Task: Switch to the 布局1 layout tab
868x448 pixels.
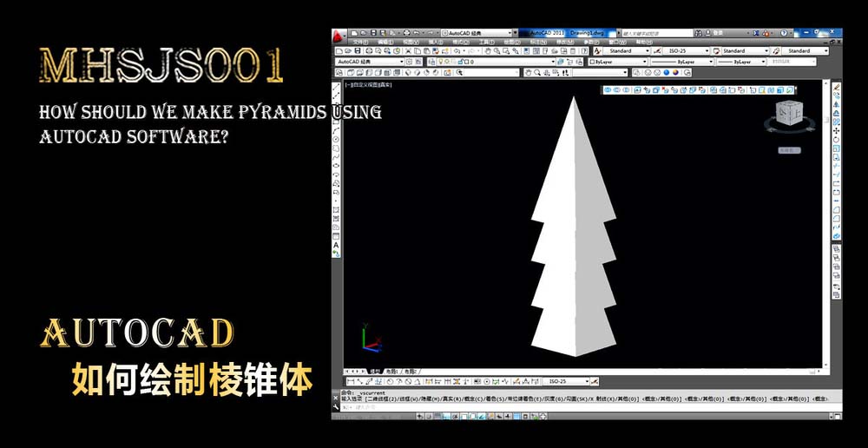Action: click(392, 372)
